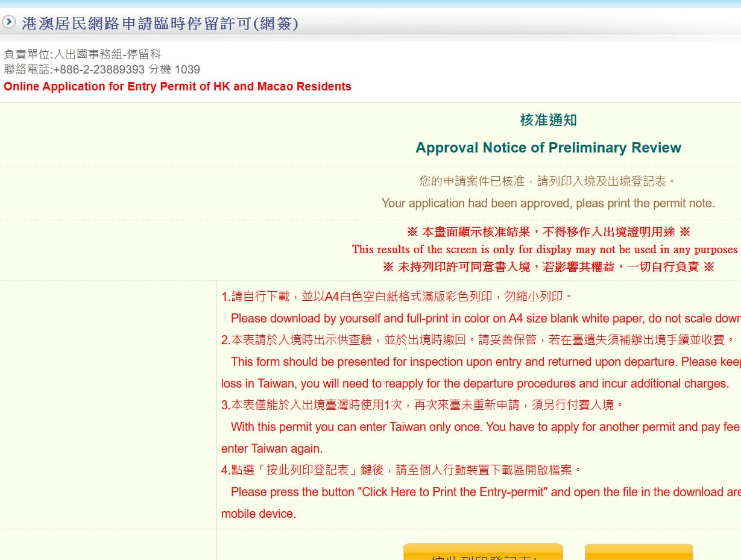
Task: Click instruction 4 starting 點選「按此列印登記表」
Action: point(401,470)
